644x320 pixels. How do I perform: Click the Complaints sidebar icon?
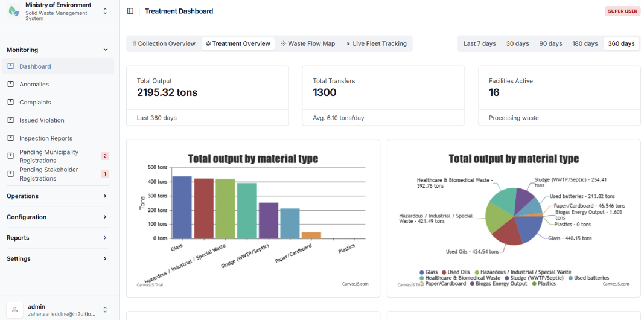coord(11,102)
